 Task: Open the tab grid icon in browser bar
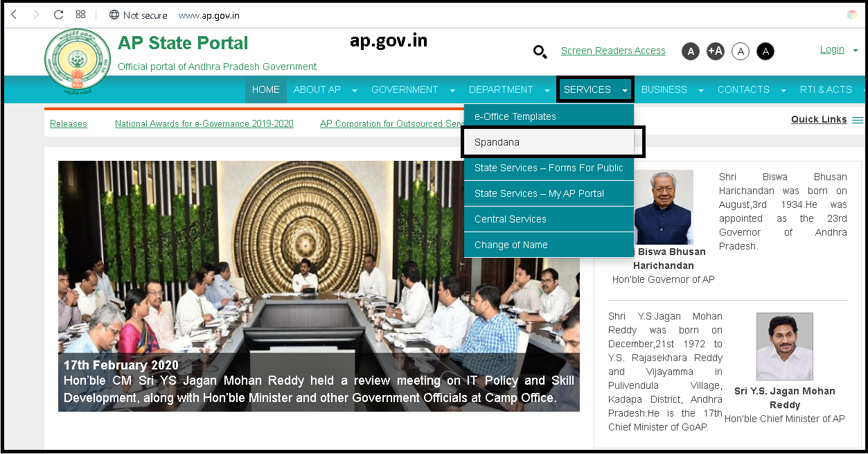(x=81, y=15)
